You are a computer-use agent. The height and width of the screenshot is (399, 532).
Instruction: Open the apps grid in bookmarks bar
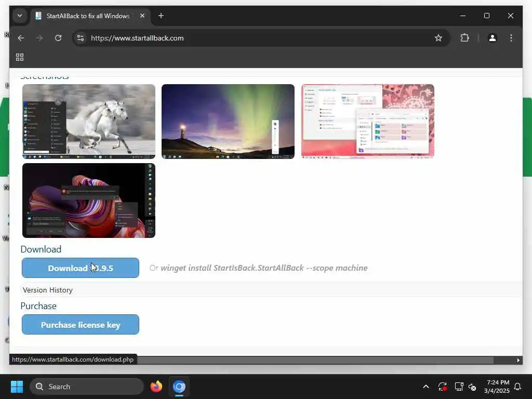(x=20, y=57)
